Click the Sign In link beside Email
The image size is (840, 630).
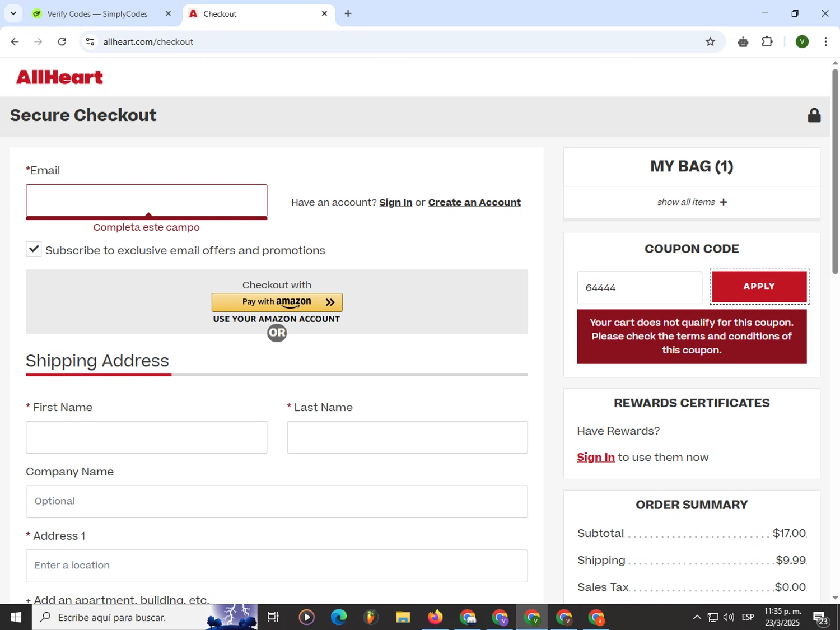click(x=396, y=202)
